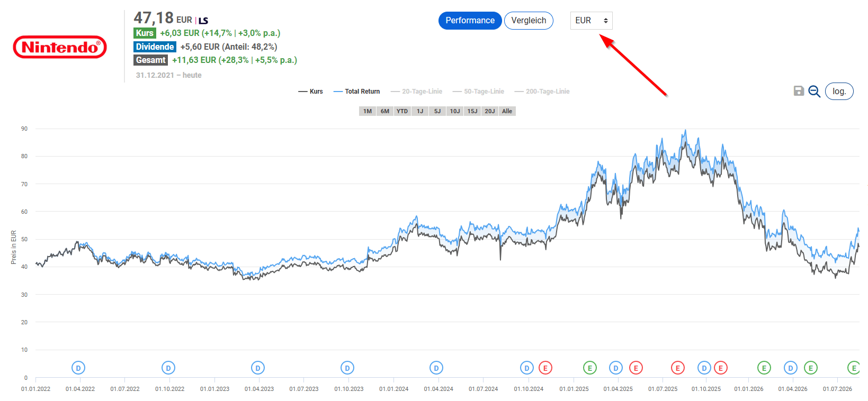Click the dividend marker near 01.04.2022
The image size is (868, 401).
coord(78,368)
